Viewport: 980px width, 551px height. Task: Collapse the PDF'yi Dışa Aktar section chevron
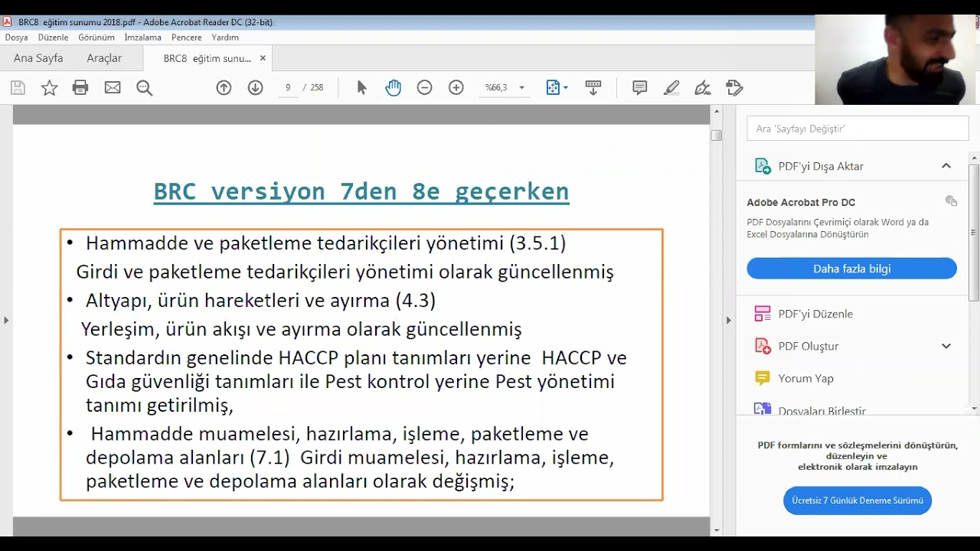(x=946, y=166)
